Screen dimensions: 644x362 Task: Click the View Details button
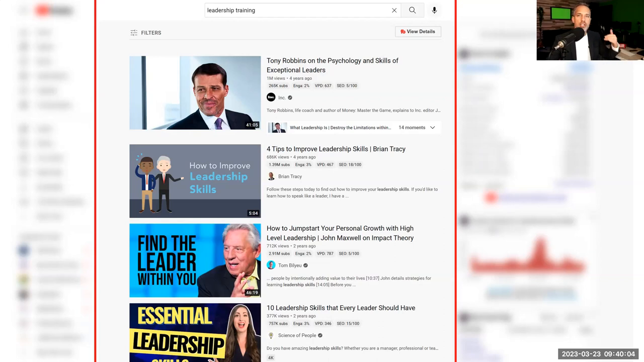tap(418, 32)
